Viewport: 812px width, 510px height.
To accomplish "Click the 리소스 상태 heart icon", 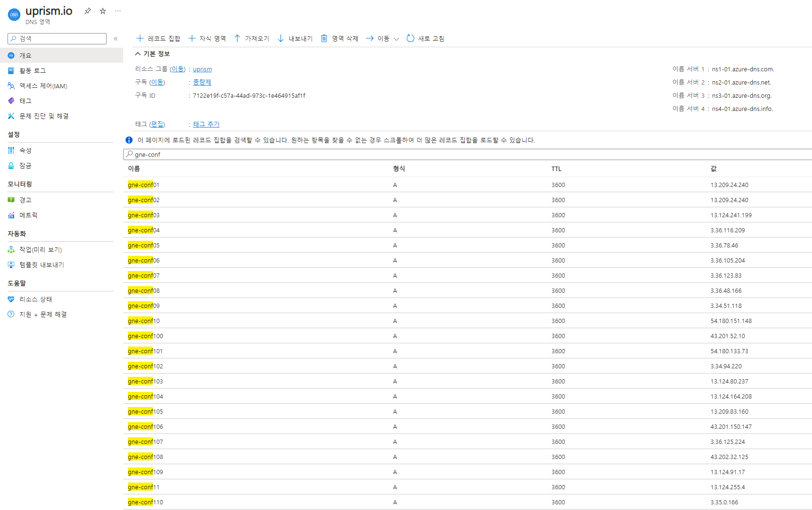I will tap(11, 299).
